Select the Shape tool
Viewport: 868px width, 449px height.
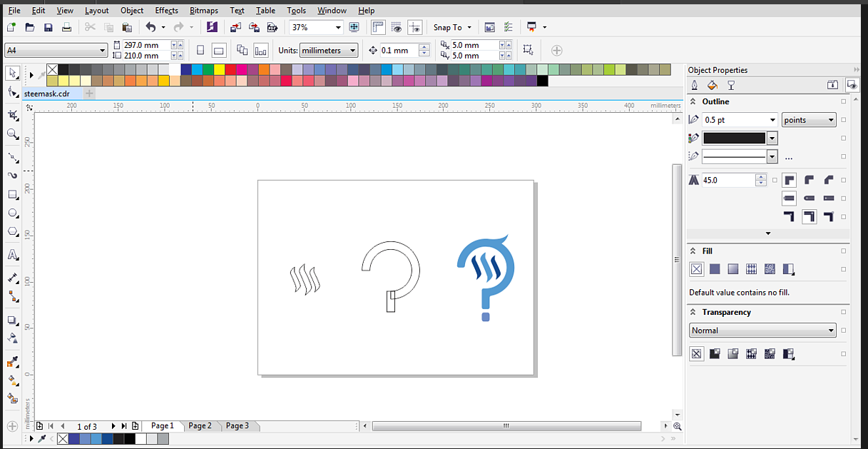coord(12,93)
